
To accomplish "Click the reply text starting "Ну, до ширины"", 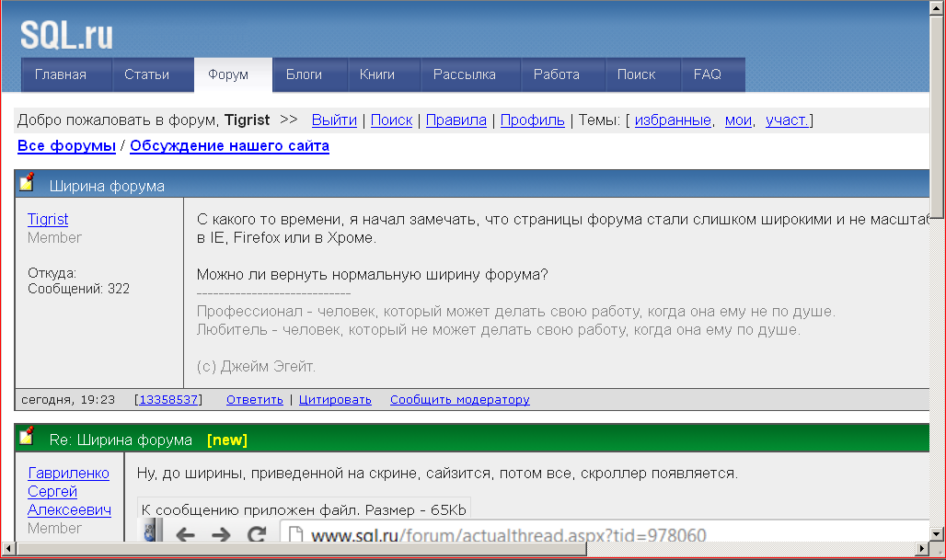I will (437, 474).
